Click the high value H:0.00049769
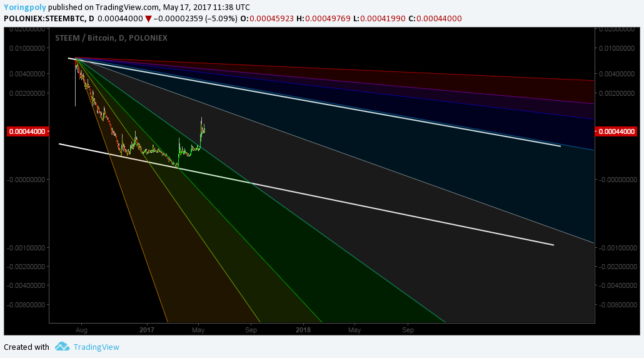The image size is (644, 358). 324,19
